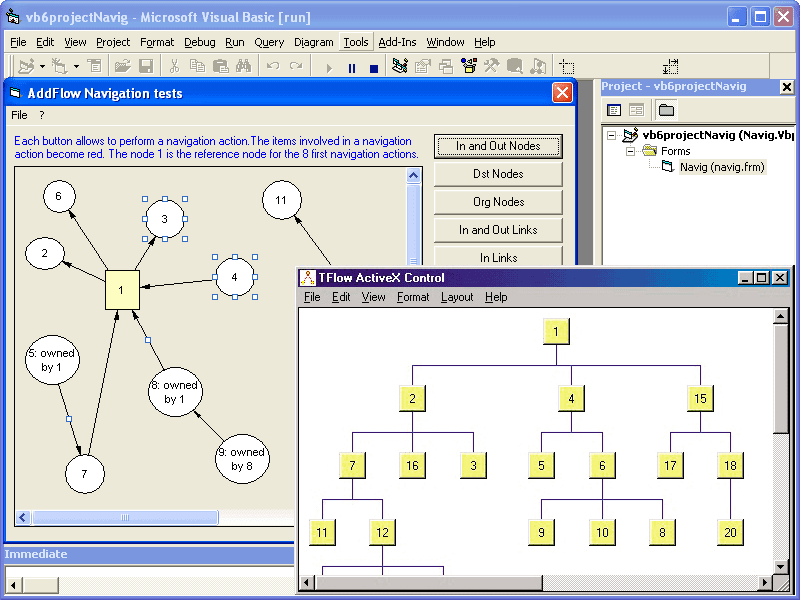Select yellow node 16 in TFlow tree
The height and width of the screenshot is (600, 800).
coord(412,465)
